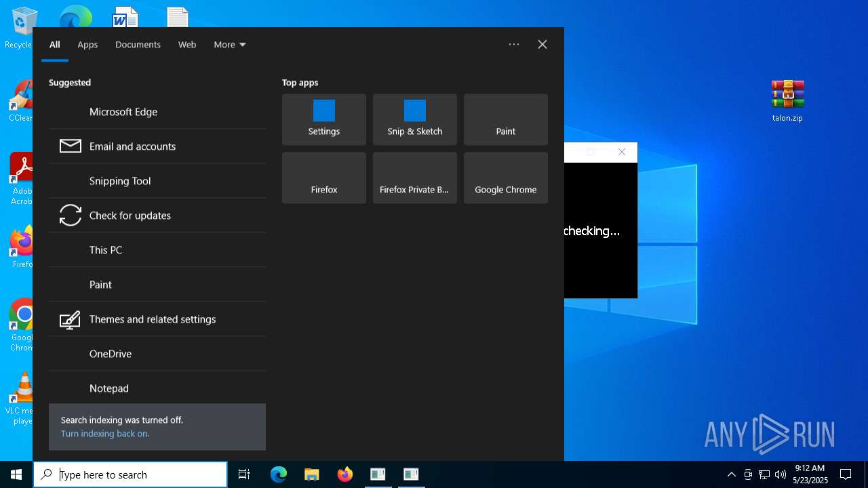Switch to the Documents search tab
This screenshot has width=868, height=488.
pos(138,45)
